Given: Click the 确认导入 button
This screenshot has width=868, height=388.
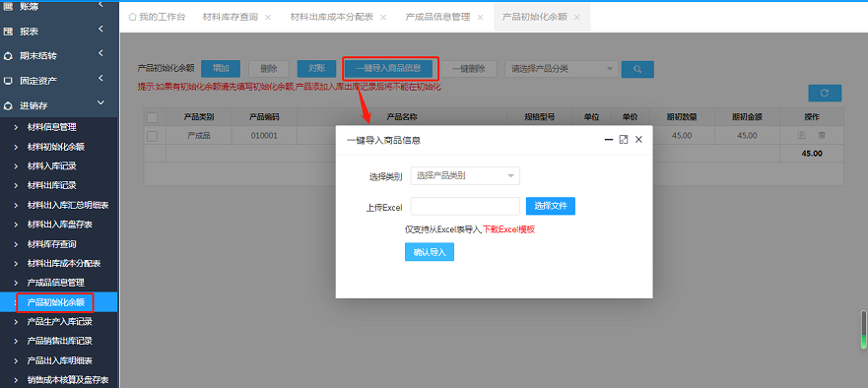Looking at the screenshot, I should click(430, 252).
